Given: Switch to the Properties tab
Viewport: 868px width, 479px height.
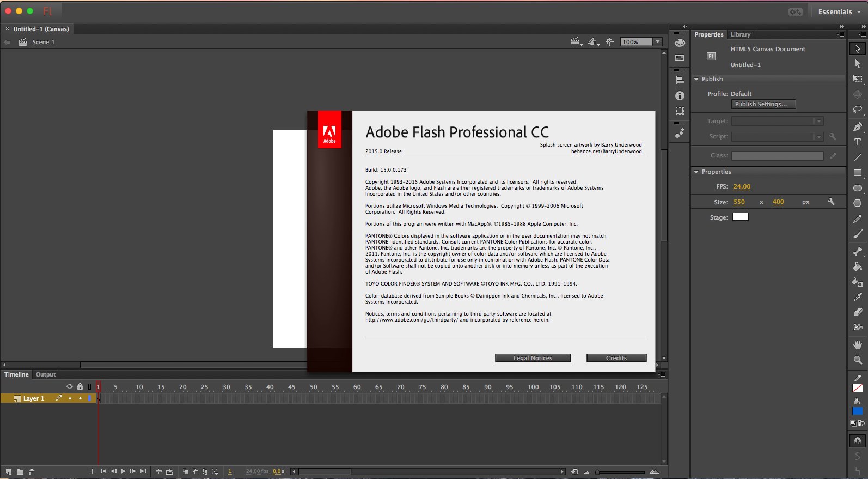Looking at the screenshot, I should click(x=709, y=34).
